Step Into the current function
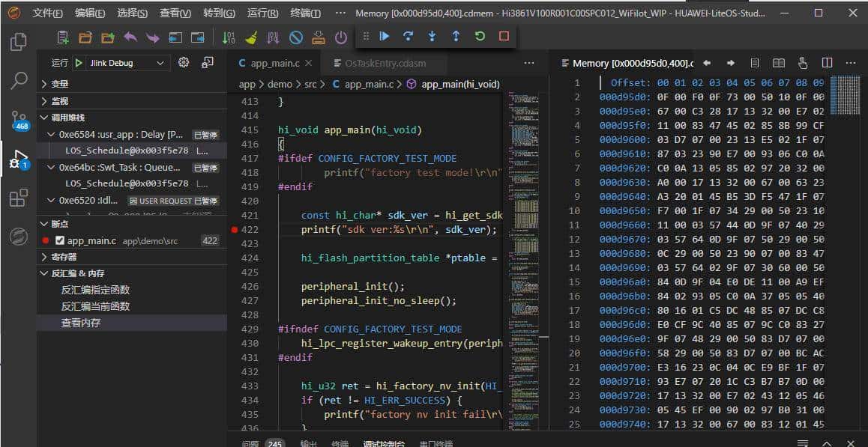868x447 pixels. 433,36
